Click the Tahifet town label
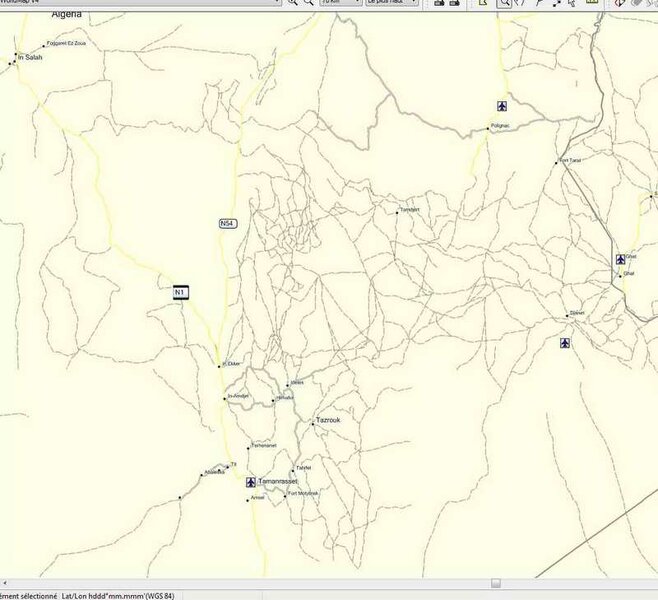This screenshot has height=600, width=658. point(304,468)
